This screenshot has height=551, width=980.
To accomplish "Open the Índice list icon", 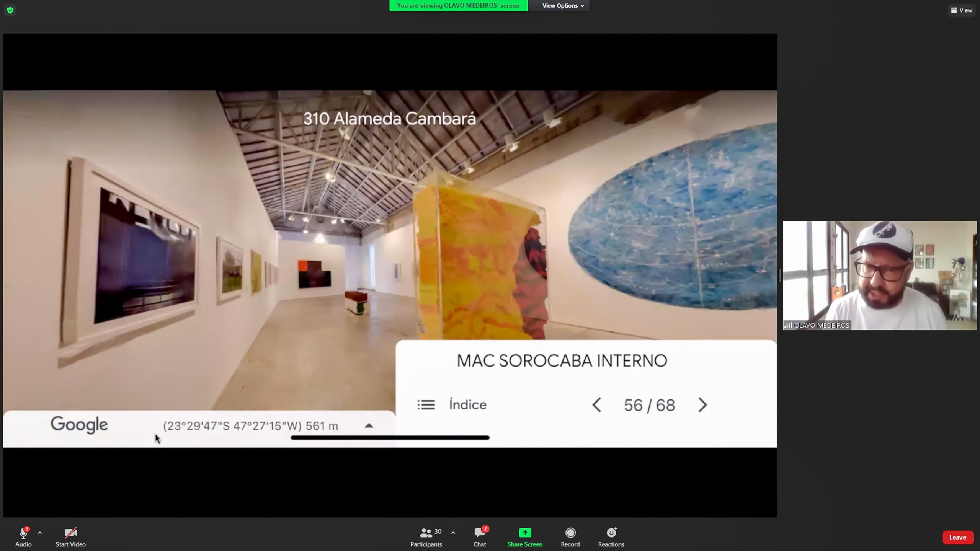I will tap(426, 405).
